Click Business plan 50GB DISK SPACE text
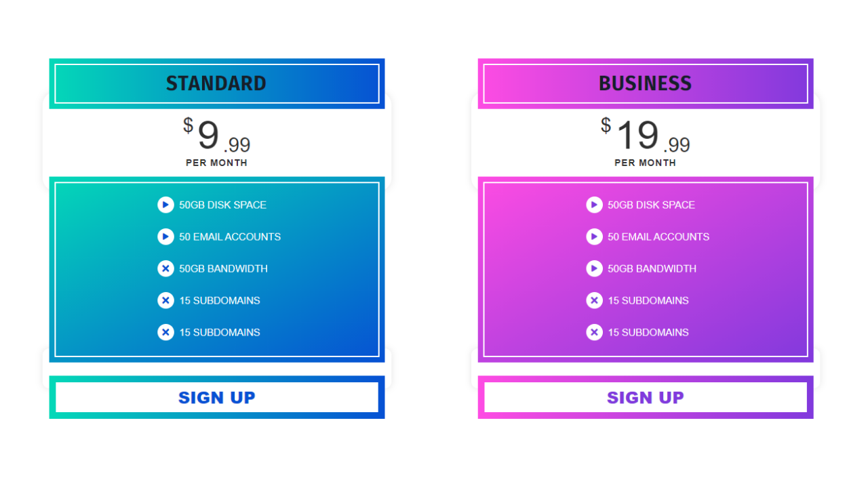Viewport: 868px width, 488px height. point(651,205)
